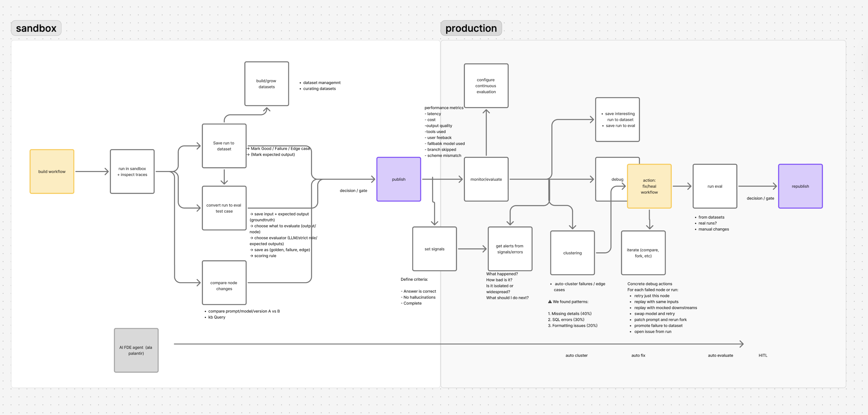This screenshot has width=868, height=415.
Task: Click the '- No hallucinations' text line
Action: [418, 297]
